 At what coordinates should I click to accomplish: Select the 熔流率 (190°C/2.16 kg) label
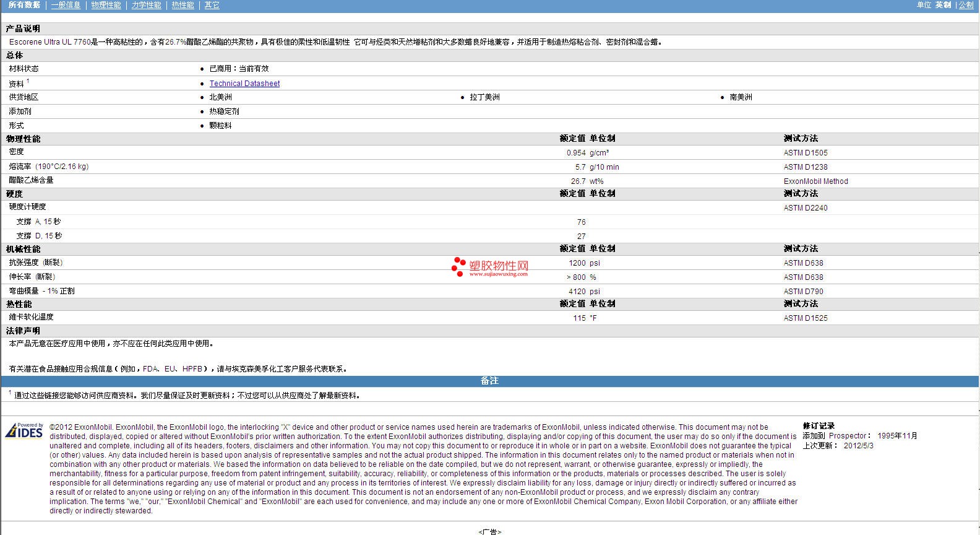(x=48, y=167)
